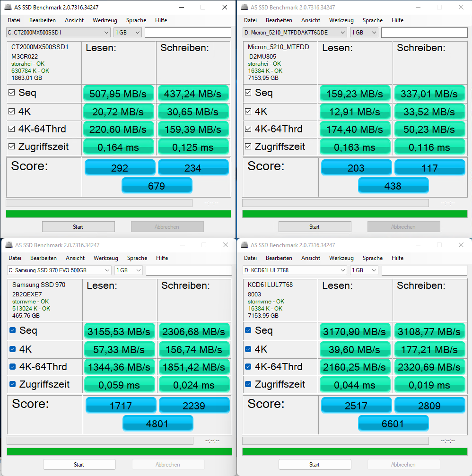This screenshot has width=472, height=476.
Task: Open 1 GB size dropdown in Samsung 970 window
Action: 129,270
